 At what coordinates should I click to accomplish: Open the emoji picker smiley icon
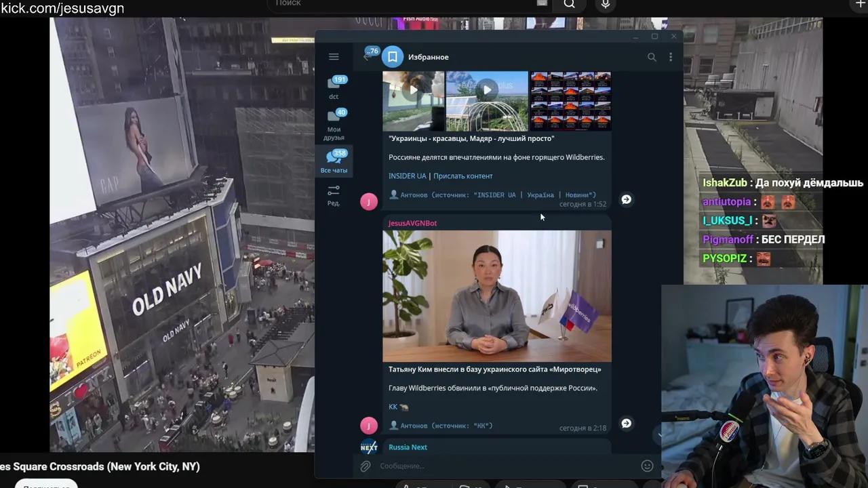[647, 466]
